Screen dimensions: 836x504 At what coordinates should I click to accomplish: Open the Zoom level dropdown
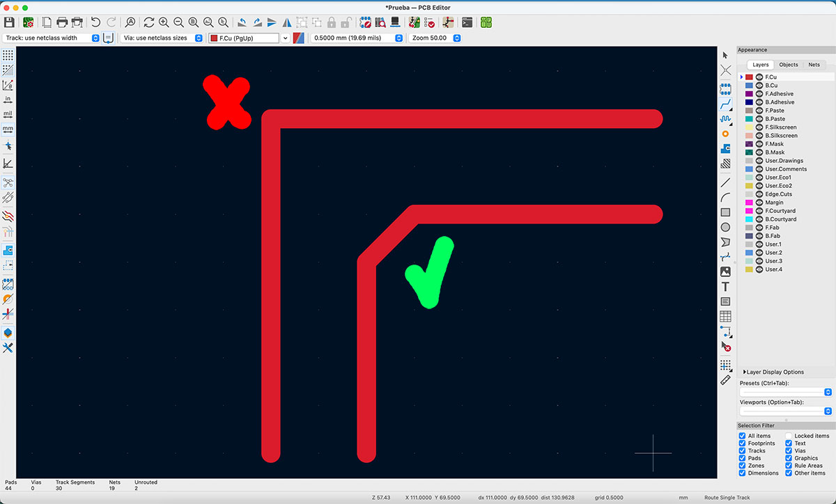tap(457, 38)
